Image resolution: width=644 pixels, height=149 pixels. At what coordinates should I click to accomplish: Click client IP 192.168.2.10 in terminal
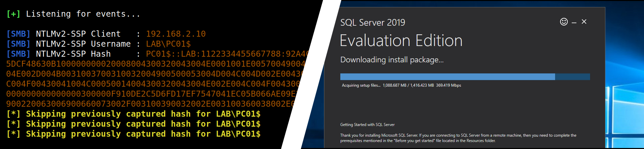point(176,34)
